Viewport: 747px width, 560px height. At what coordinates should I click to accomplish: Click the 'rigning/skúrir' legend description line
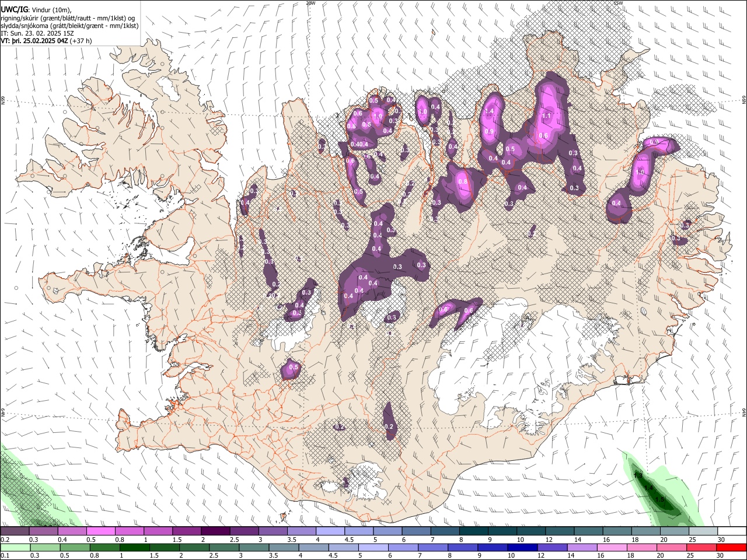(68, 17)
